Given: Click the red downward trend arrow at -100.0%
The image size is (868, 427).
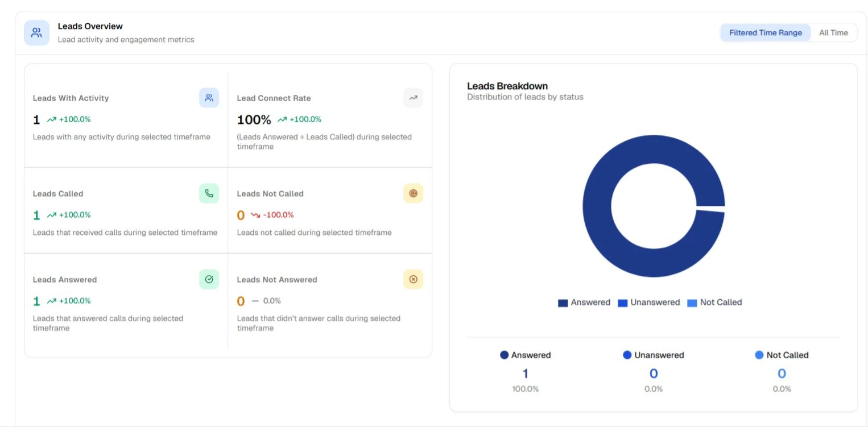Looking at the screenshot, I should [255, 215].
